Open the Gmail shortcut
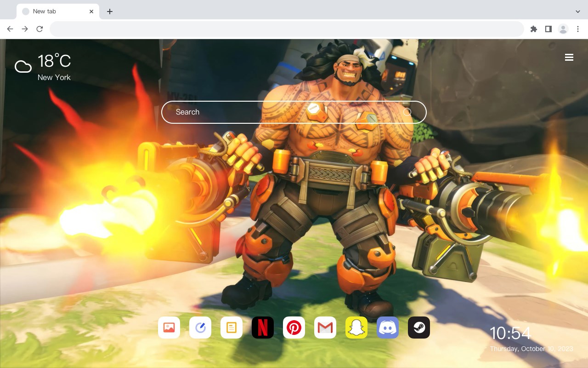 [325, 328]
